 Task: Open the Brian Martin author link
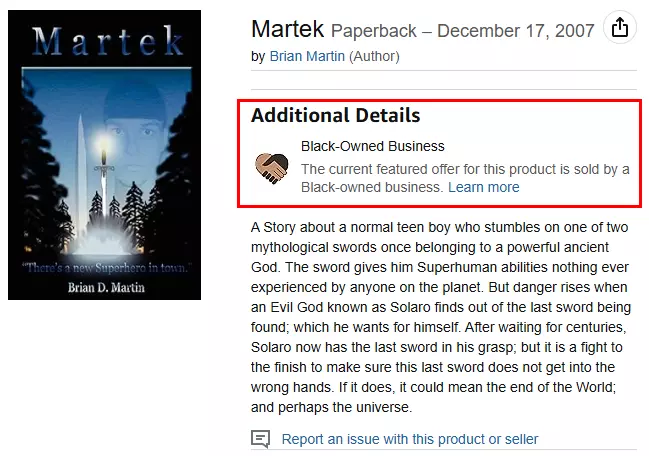pos(307,56)
